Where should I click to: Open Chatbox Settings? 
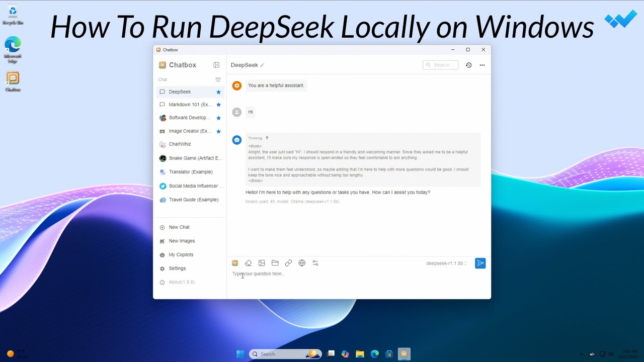(x=190, y=268)
